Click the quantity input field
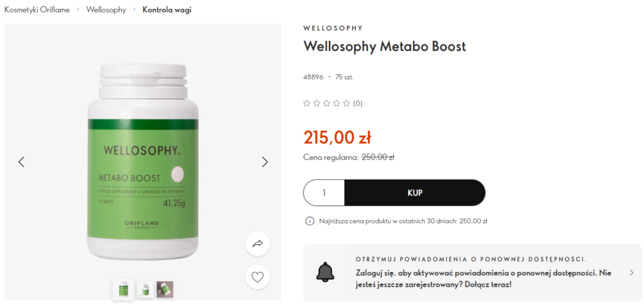This screenshot has width=644, height=307. pyautogui.click(x=324, y=193)
